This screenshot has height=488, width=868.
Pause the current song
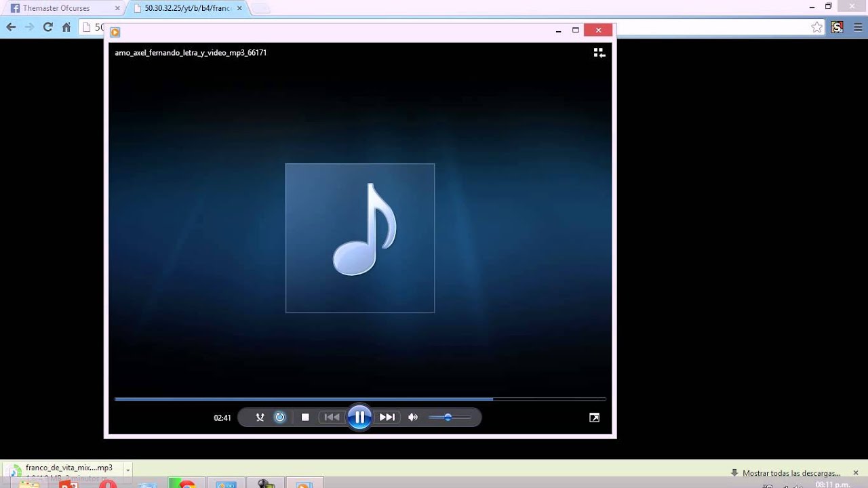click(359, 418)
